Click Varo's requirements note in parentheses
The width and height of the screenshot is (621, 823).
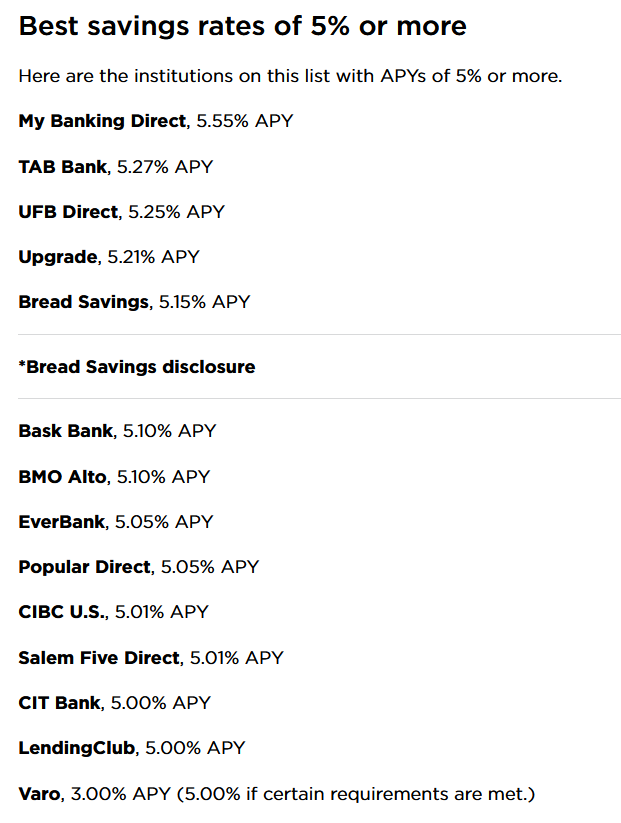[355, 794]
